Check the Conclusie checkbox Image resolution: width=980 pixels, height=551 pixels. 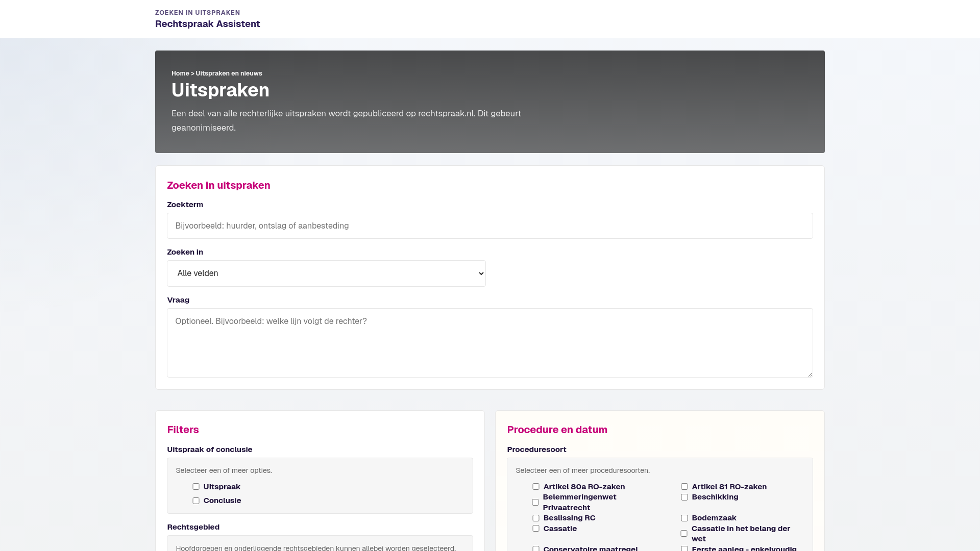pyautogui.click(x=196, y=501)
